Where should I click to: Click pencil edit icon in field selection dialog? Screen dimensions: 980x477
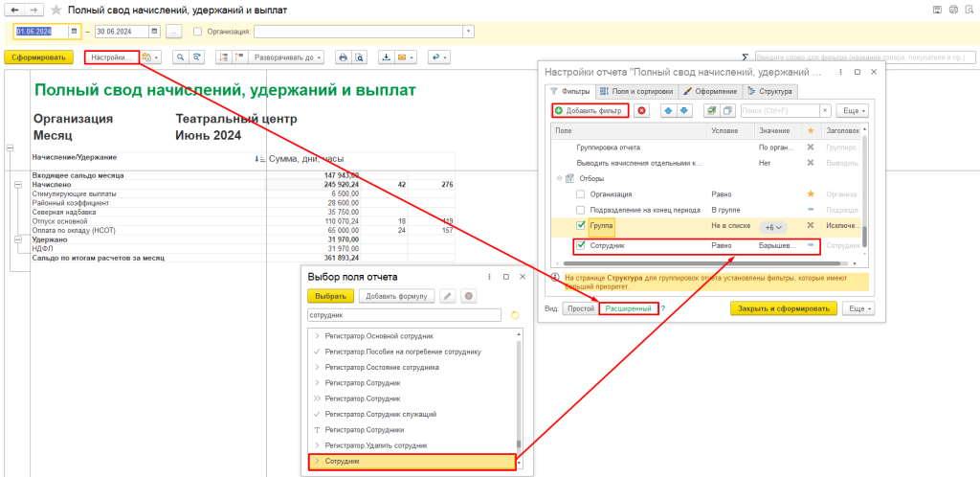click(448, 296)
